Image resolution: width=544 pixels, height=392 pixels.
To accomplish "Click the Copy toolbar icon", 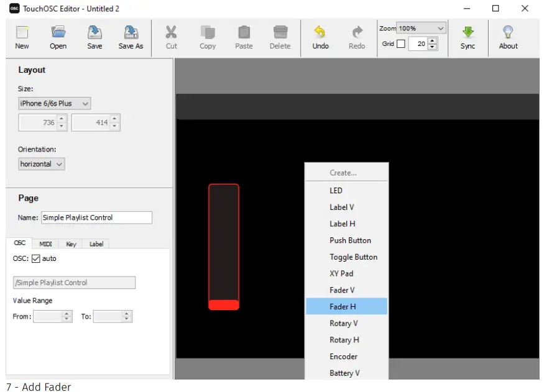I will pos(208,32).
